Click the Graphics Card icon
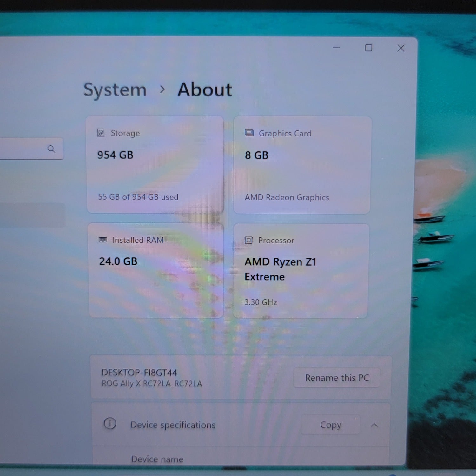Screen dimensions: 476x476 (x=249, y=133)
